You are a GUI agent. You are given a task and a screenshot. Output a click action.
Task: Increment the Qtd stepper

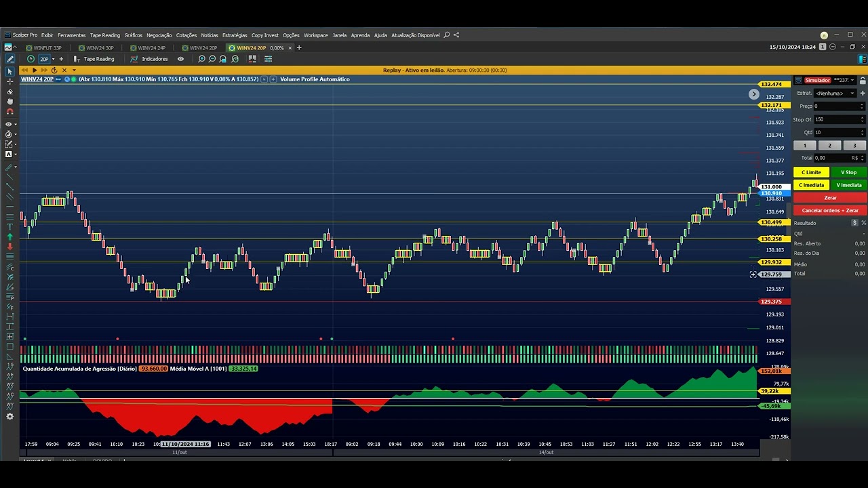tap(862, 131)
